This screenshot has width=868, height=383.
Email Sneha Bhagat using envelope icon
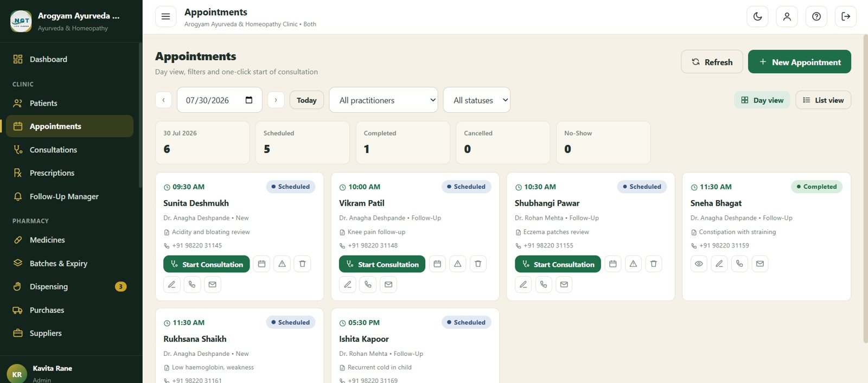click(x=760, y=264)
